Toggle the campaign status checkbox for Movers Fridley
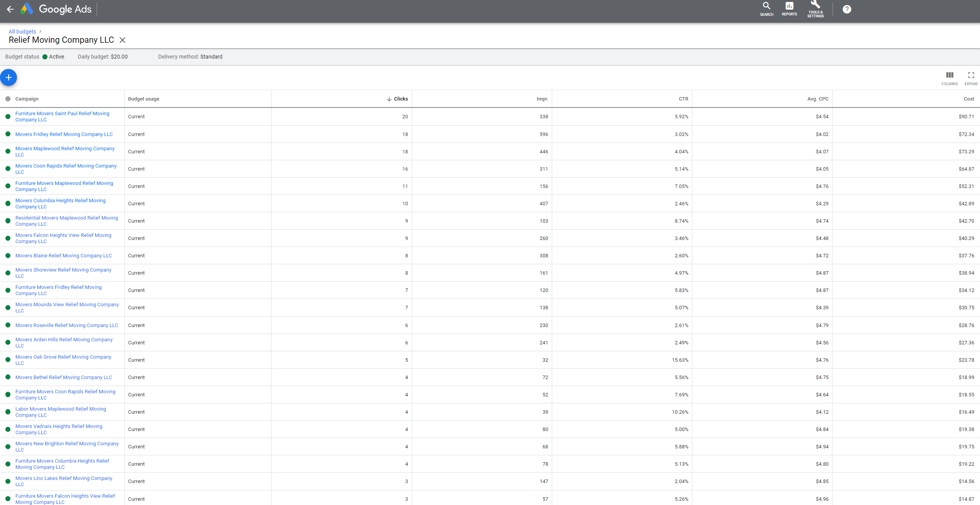The image size is (980, 505). [8, 134]
